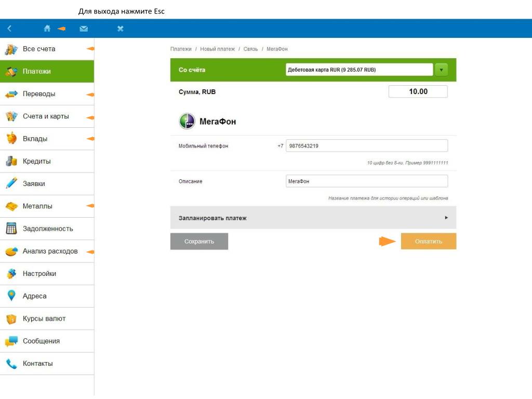Screen dimensions: 532x399
Task: Open the Вклады section
Action: pyautogui.click(x=47, y=139)
